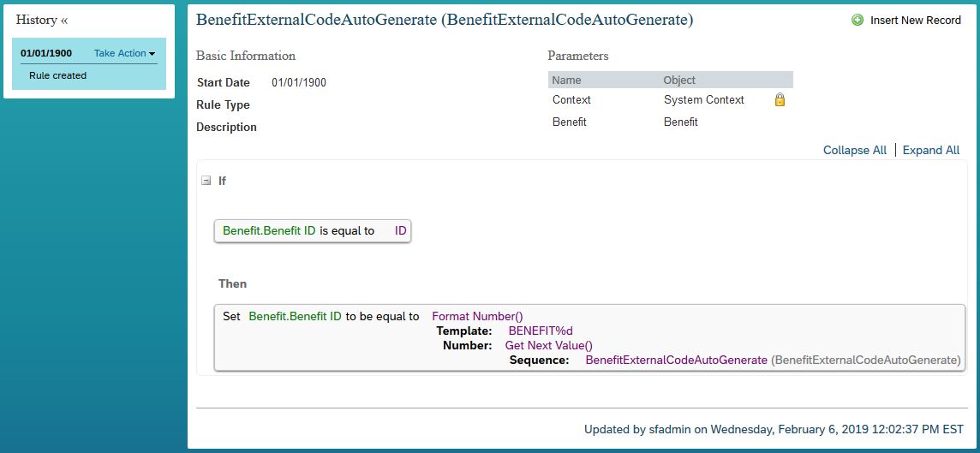Click the green Insert New Record plus icon

tap(857, 20)
